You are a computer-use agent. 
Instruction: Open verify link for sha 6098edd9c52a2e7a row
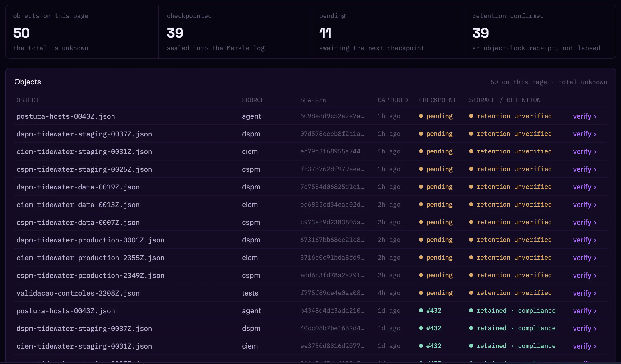pyautogui.click(x=584, y=116)
